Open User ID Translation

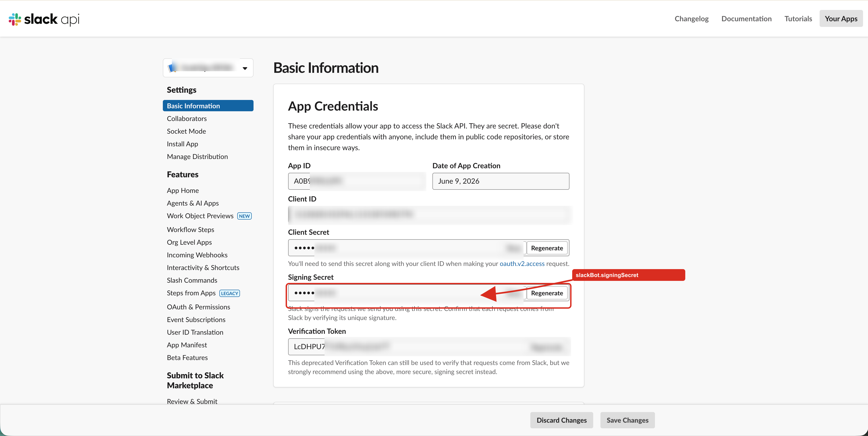point(195,332)
